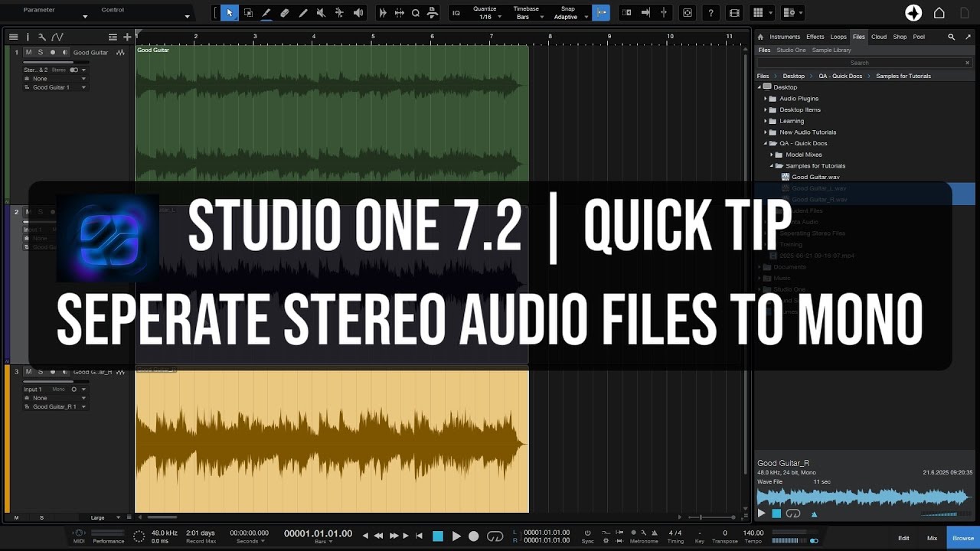
Task: Select the Listen speaker tool
Action: pos(358,13)
